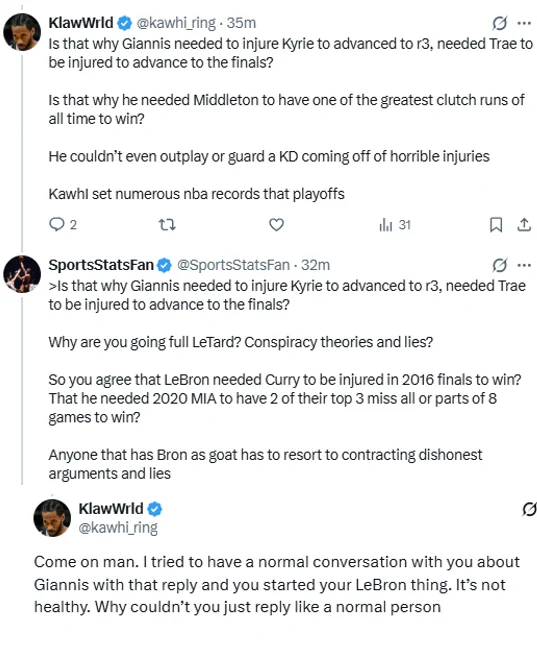The image size is (537, 647).
Task: Open the @SportsStatsFan handle link
Action: pyautogui.click(x=233, y=265)
